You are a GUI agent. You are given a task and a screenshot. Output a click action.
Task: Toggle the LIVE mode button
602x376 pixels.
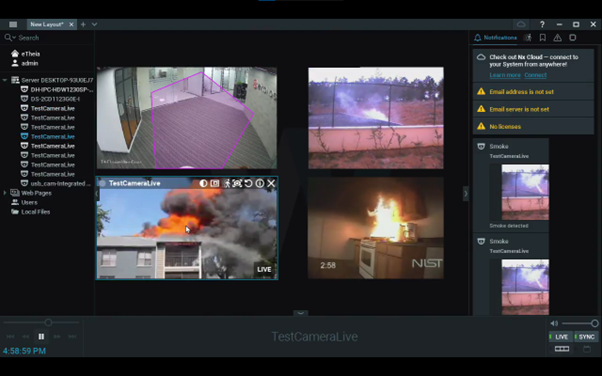pos(561,337)
